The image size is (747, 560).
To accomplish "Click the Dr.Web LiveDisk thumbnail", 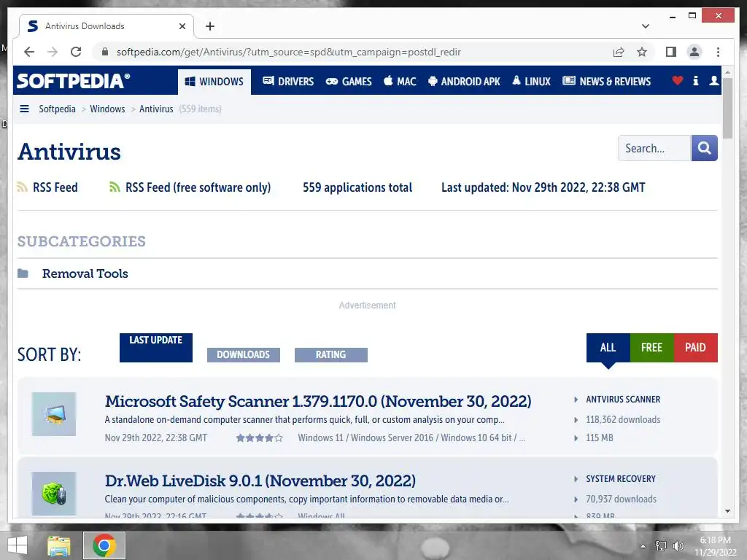I will (54, 494).
